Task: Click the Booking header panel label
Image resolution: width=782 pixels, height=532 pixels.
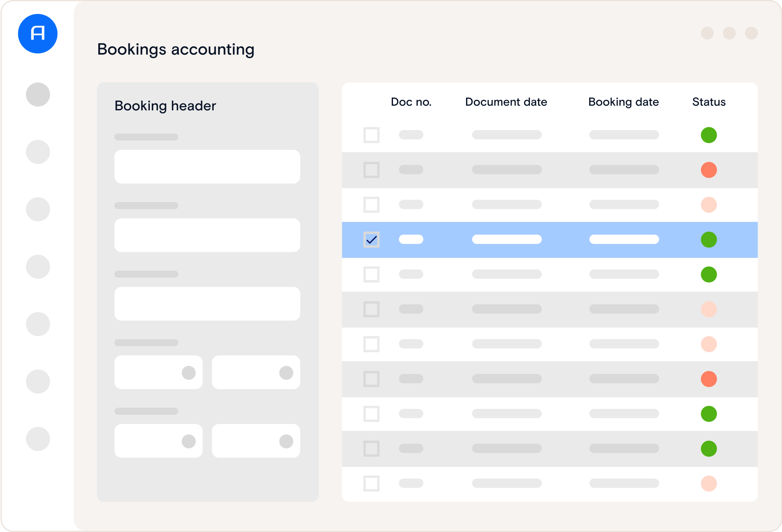Action: pyautogui.click(x=165, y=105)
